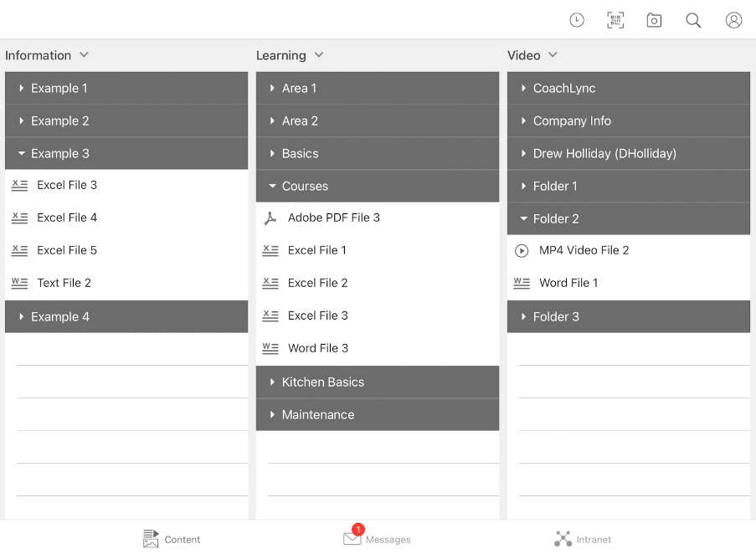
Task: Collapse Folder 2 in Video
Action: (x=629, y=218)
